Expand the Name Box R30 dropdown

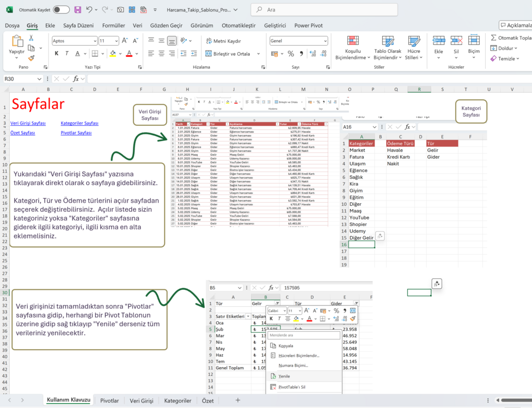pyautogui.click(x=39, y=79)
